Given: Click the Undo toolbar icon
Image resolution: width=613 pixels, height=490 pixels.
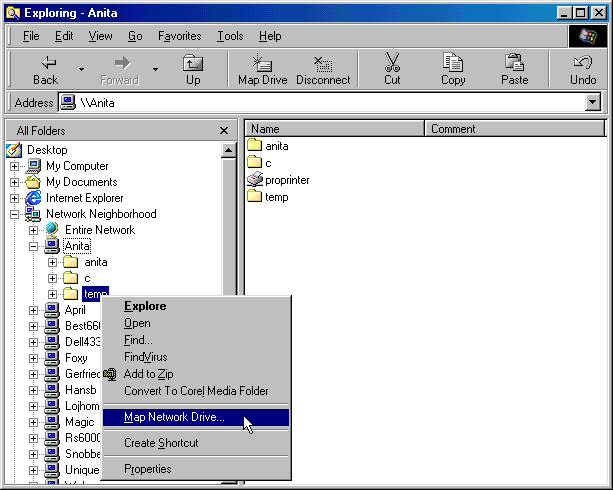Looking at the screenshot, I should [x=582, y=63].
